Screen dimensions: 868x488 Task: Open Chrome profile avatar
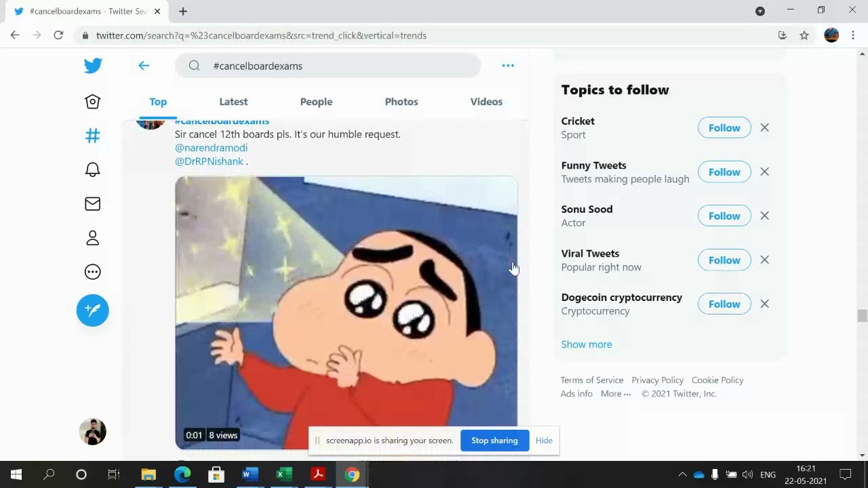tap(831, 35)
